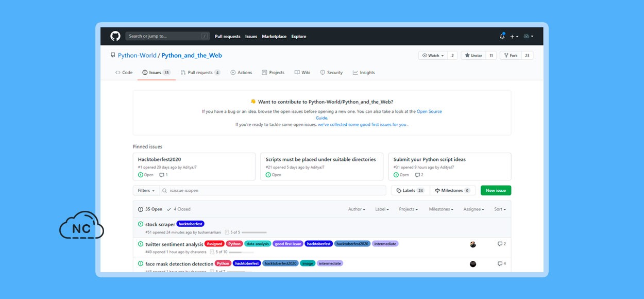Open the Sort dropdown
644x299 pixels.
(x=500, y=209)
